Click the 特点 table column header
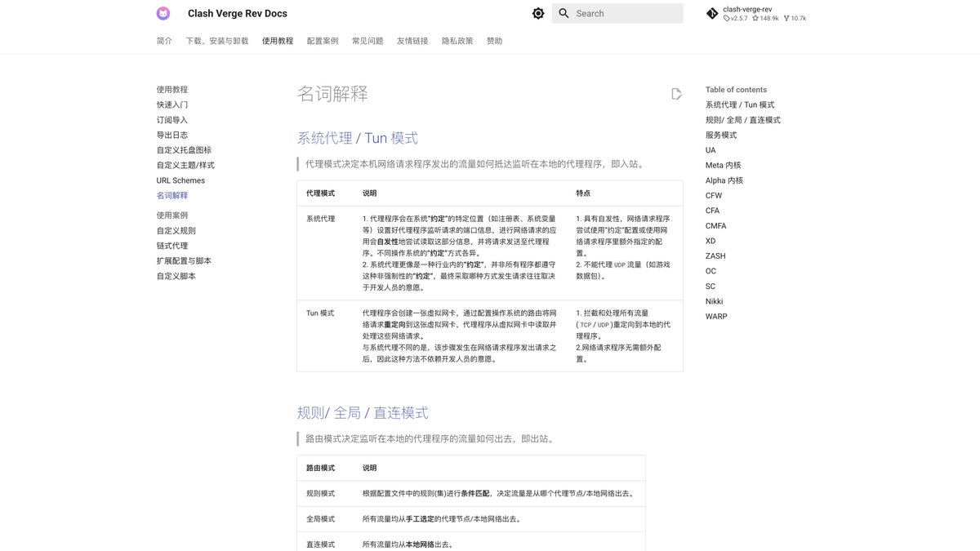980x551 pixels. [583, 193]
